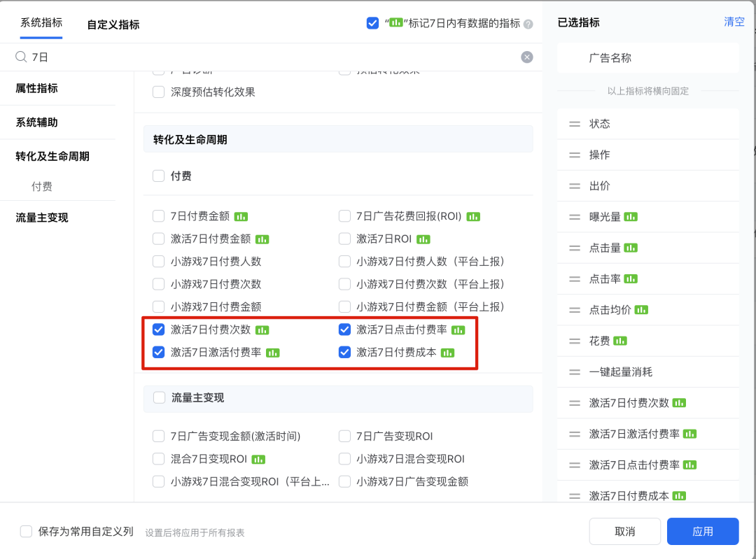The width and height of the screenshot is (756, 559).
Task: Toggle the 标记7日内有数据的指标 checkbox
Action: [x=372, y=23]
